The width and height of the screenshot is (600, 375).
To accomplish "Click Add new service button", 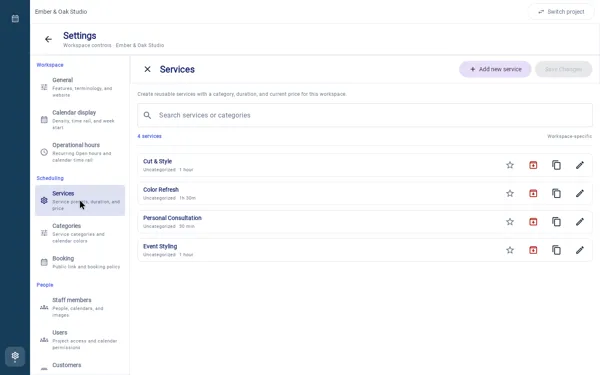I will click(x=495, y=69).
